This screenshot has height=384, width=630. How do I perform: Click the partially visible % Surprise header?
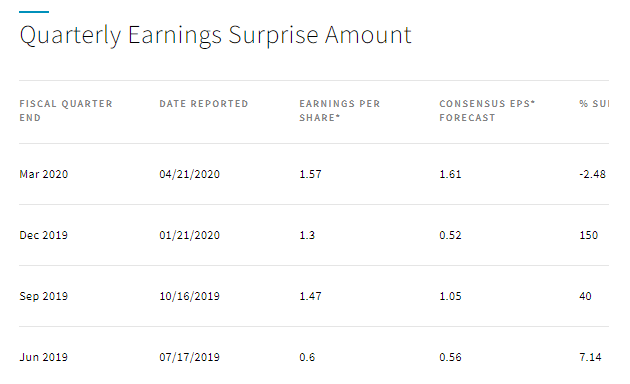[594, 104]
